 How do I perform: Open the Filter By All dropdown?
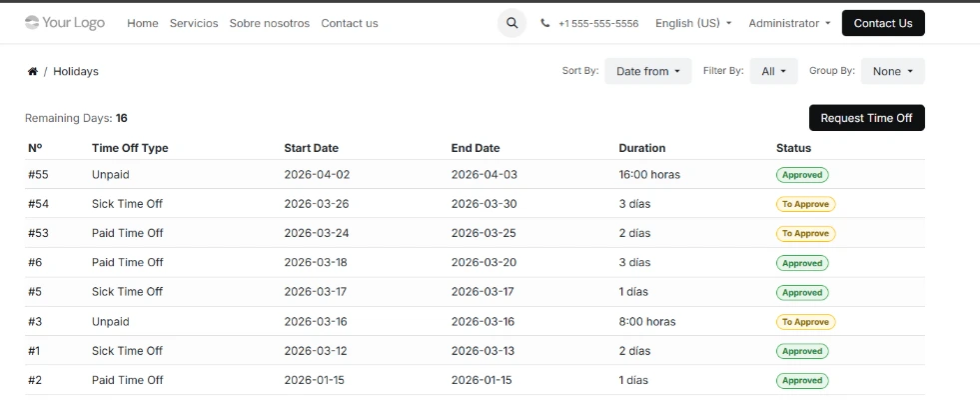[773, 71]
